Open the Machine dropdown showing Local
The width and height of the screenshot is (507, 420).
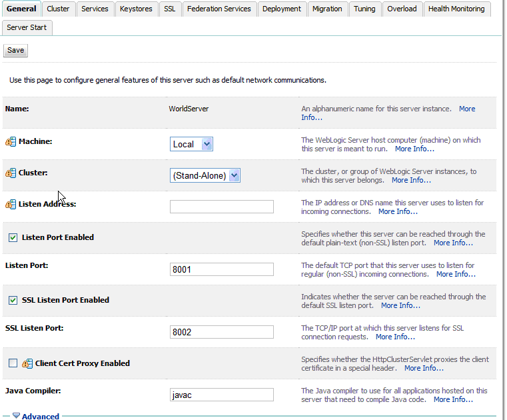click(191, 144)
